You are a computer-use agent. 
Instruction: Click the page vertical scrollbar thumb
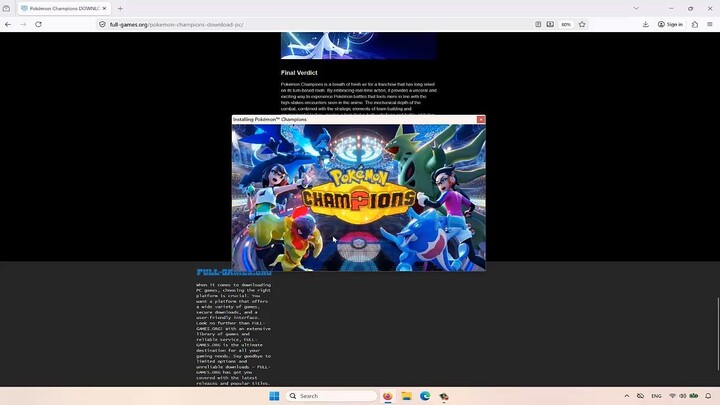(x=718, y=334)
